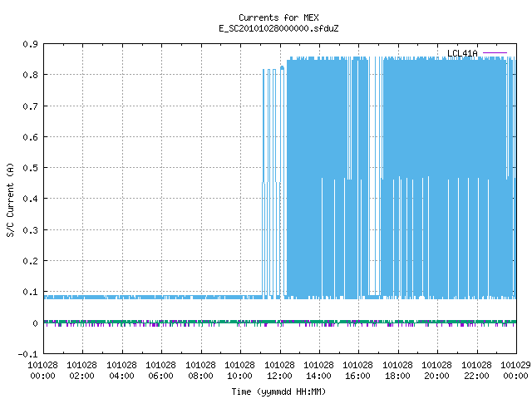The image size is (532, 399).
Task: Click the 0.1 y-axis tick label
Action: [x=30, y=292]
